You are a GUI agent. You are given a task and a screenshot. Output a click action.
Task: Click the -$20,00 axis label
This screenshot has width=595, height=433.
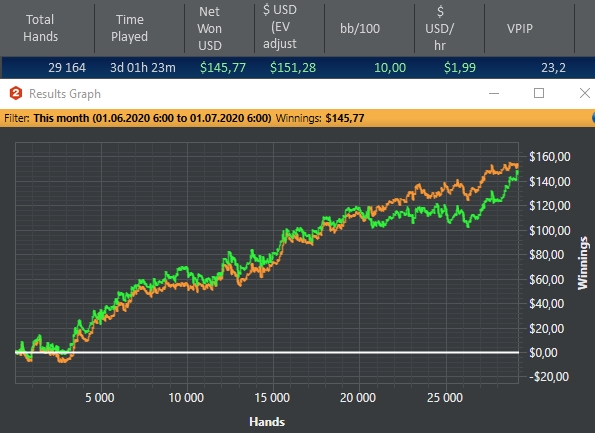(549, 376)
